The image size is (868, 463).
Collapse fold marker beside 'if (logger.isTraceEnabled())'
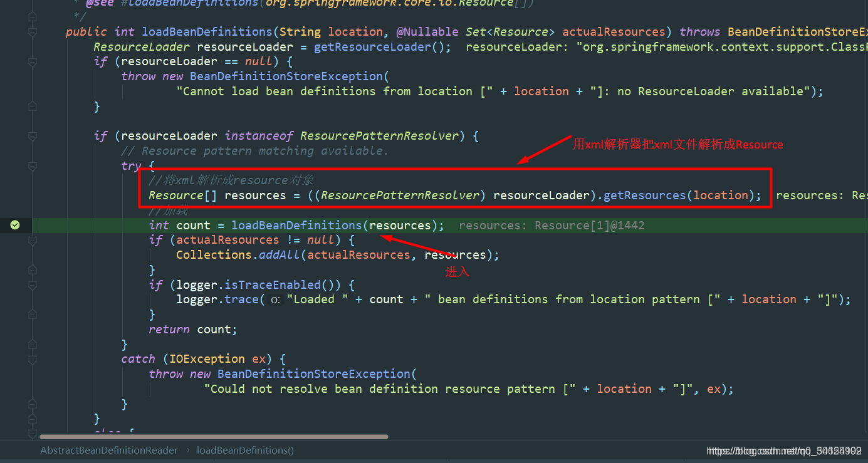pyautogui.click(x=32, y=284)
